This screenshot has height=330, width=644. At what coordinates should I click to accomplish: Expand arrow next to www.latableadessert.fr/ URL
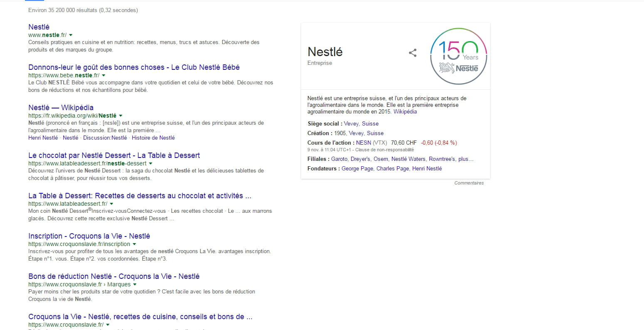pyautogui.click(x=111, y=204)
